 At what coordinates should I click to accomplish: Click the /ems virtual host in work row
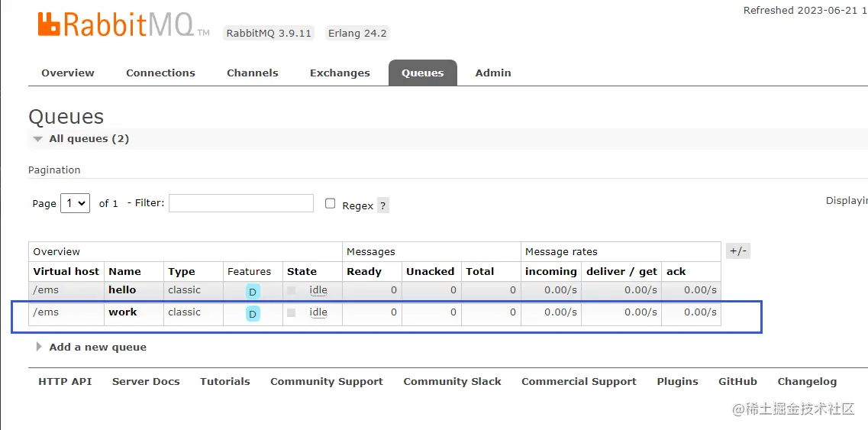46,312
